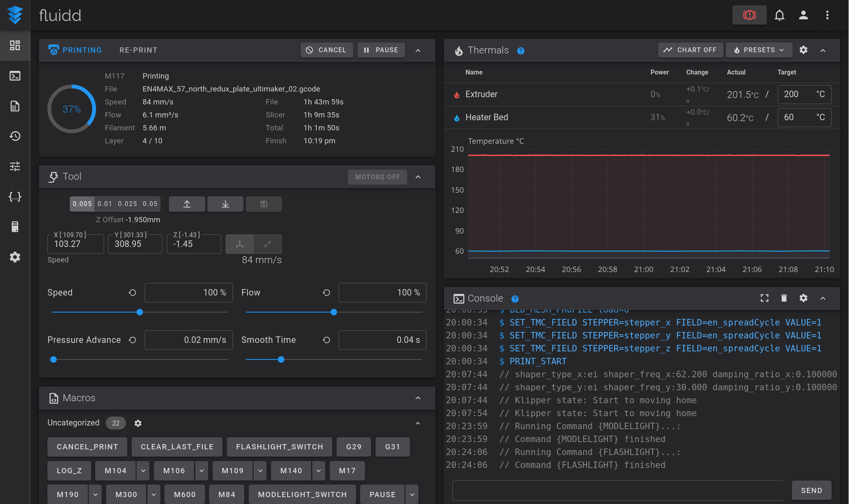This screenshot has width=849, height=504.
Task: Run the FLASHLIGHT_SWITCH macro
Action: point(279,447)
